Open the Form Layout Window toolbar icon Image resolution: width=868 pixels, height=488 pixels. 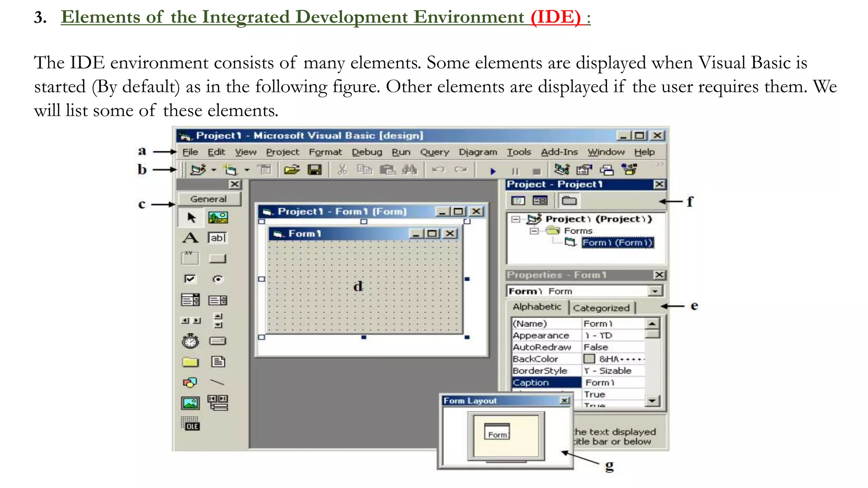coord(607,170)
